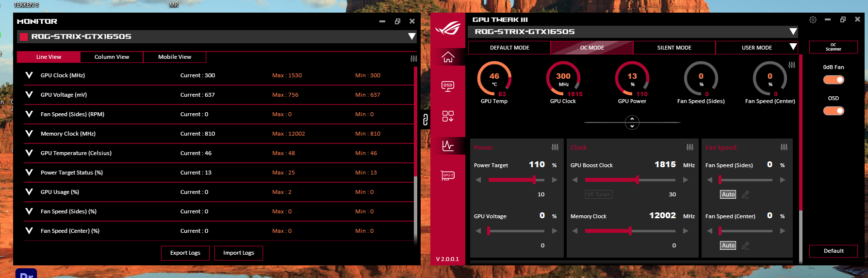Switch to Line View tab

pyautogui.click(x=49, y=57)
